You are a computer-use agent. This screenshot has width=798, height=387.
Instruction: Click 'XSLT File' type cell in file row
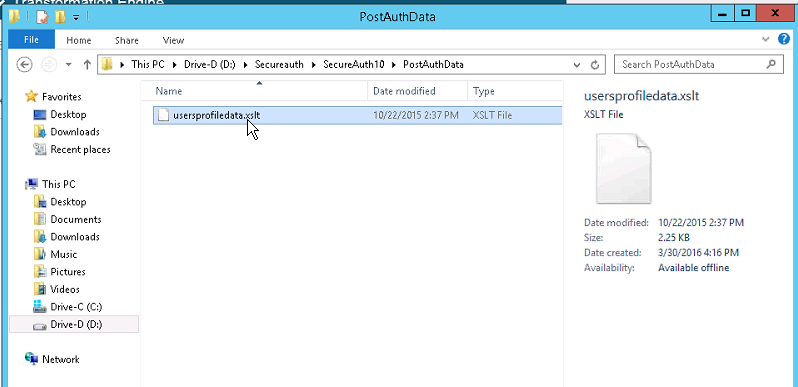492,116
